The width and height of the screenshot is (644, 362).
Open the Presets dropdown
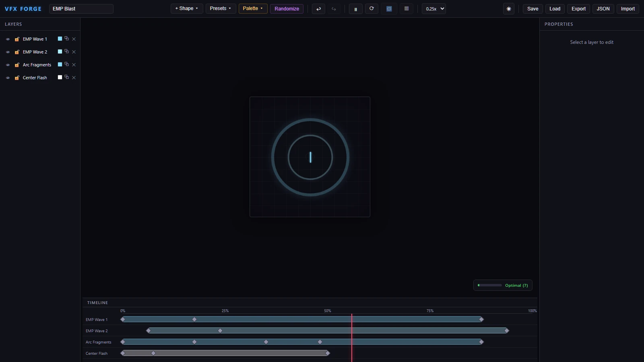point(221,8)
